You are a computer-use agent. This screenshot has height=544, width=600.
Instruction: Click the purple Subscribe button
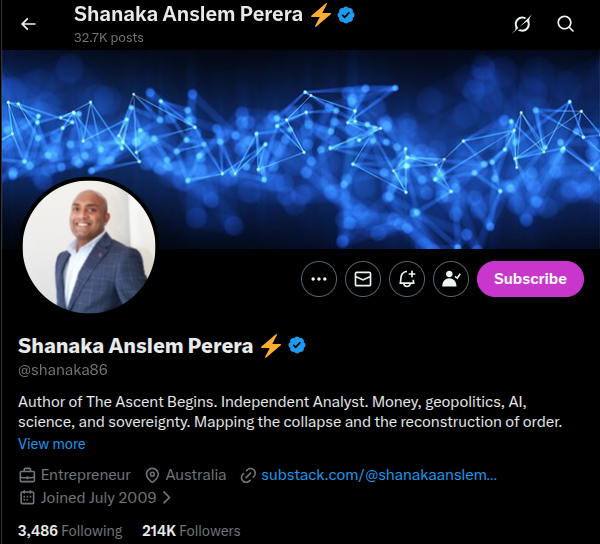[530, 279]
